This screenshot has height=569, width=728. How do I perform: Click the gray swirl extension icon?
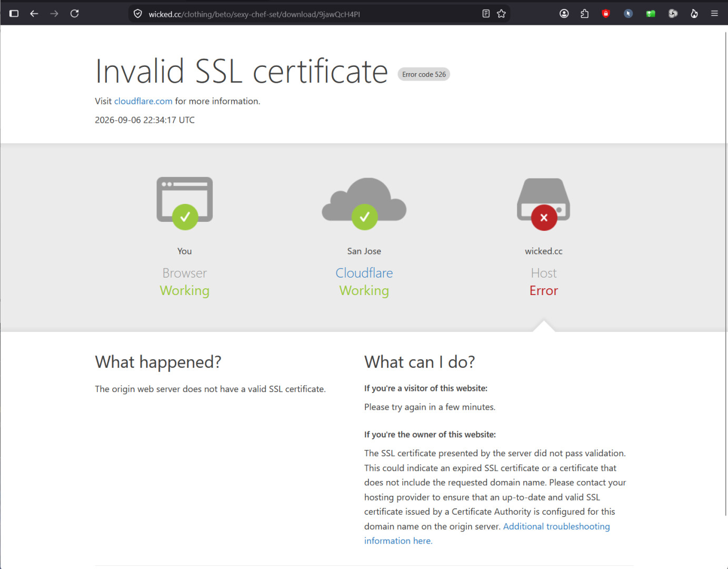click(x=673, y=14)
